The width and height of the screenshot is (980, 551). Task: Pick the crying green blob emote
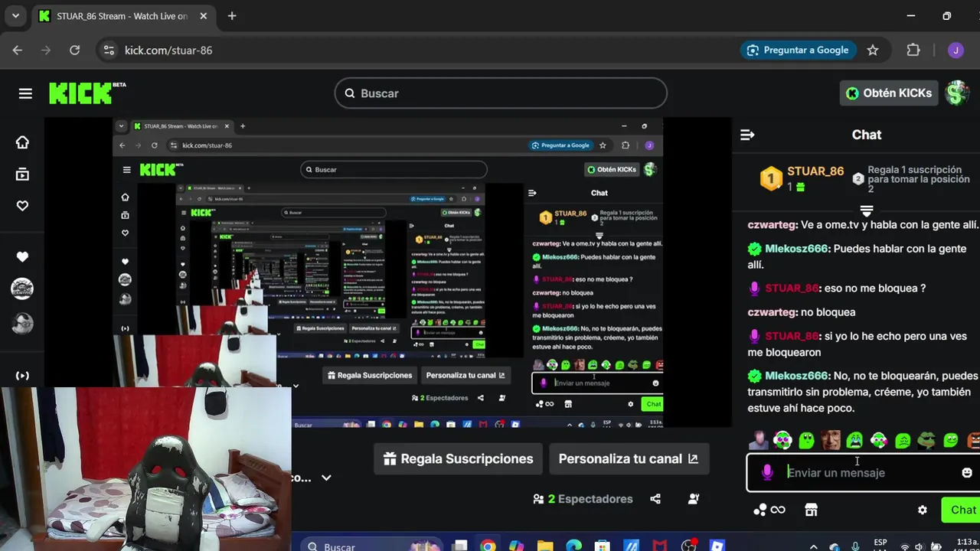click(x=854, y=440)
